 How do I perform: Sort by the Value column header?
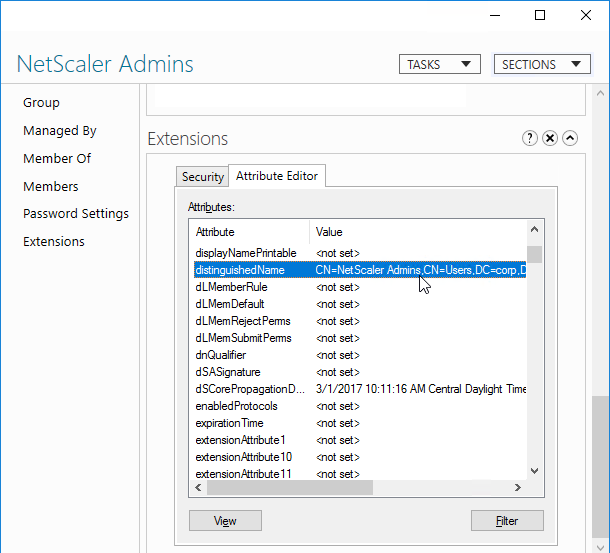pos(418,232)
